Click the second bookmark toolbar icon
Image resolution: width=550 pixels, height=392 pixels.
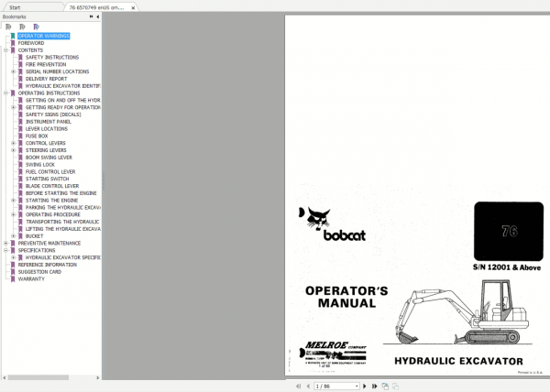[22, 27]
